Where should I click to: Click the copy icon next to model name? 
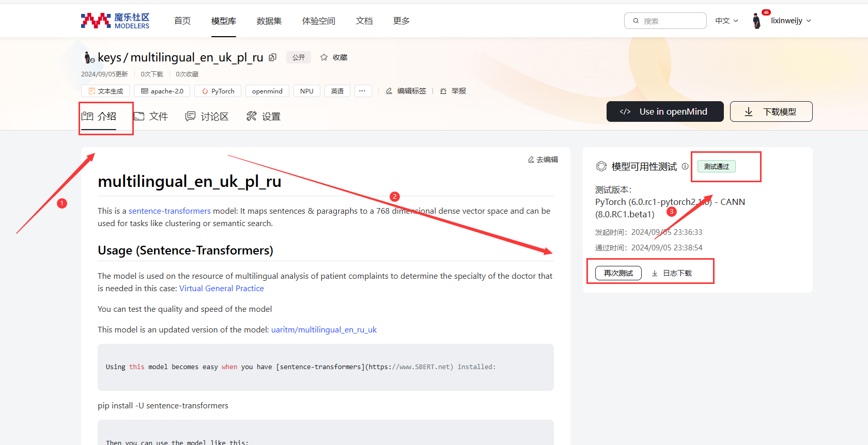(273, 57)
